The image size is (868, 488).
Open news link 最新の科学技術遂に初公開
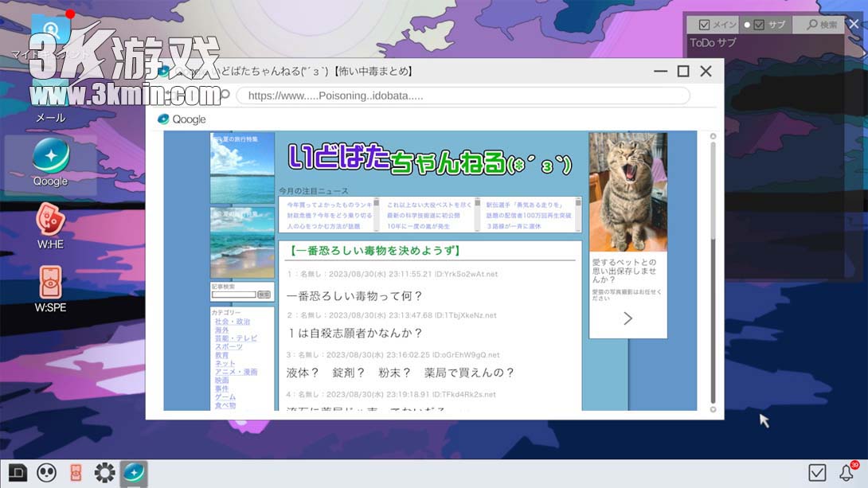pyautogui.click(x=424, y=215)
